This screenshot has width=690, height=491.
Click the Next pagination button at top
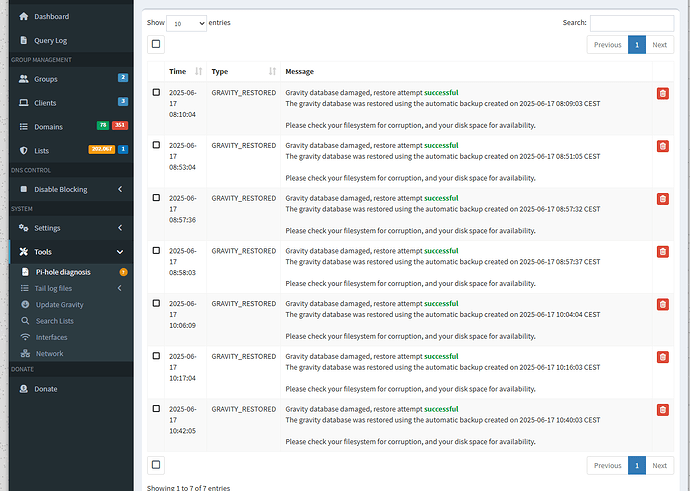(659, 44)
